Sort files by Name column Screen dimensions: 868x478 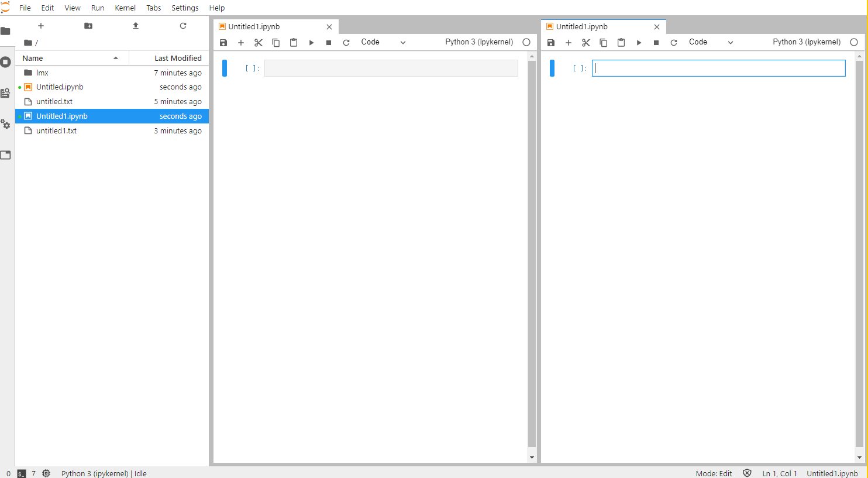(x=71, y=58)
